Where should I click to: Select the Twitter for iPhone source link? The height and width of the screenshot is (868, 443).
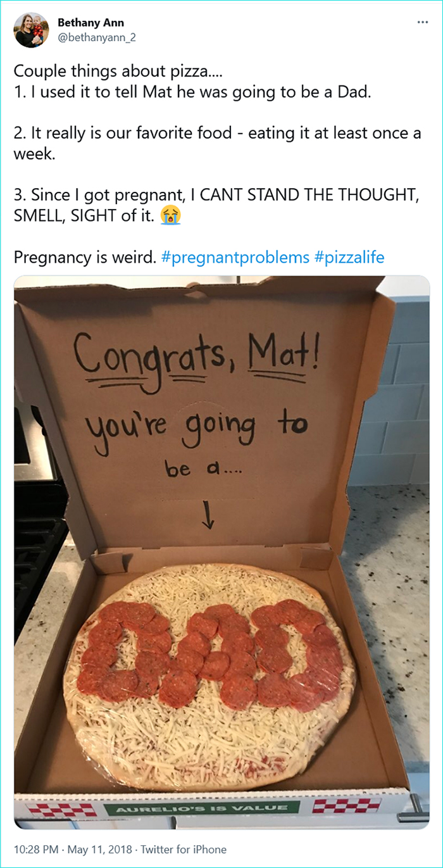click(x=183, y=849)
